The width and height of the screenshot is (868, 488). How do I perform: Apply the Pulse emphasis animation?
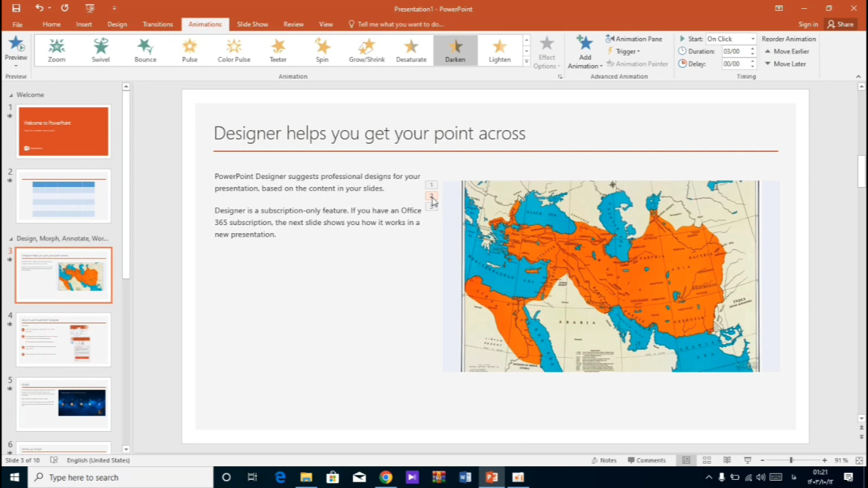click(189, 51)
